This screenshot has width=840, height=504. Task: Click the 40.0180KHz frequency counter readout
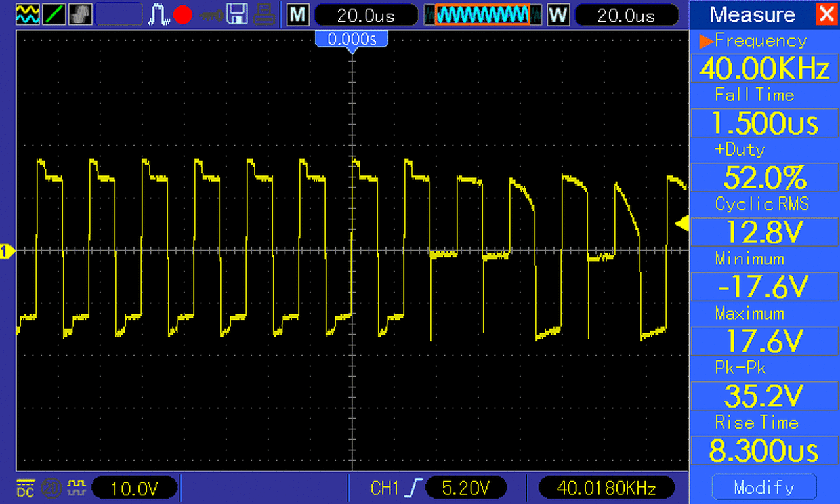tap(606, 488)
